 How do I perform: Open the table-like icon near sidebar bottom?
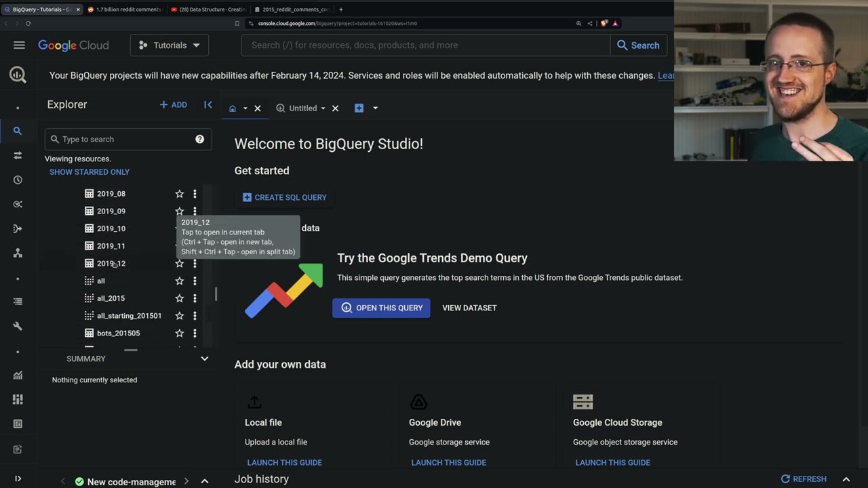pos(18,424)
